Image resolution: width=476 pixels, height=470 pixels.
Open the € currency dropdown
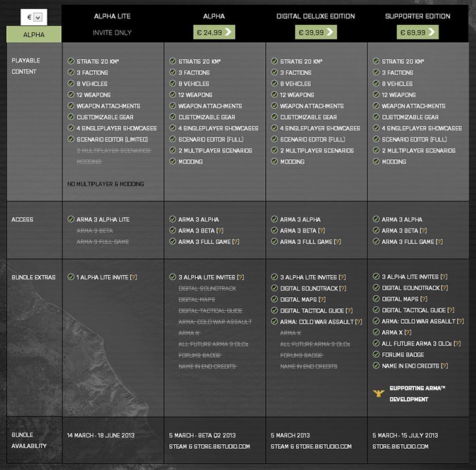pyautogui.click(x=34, y=17)
